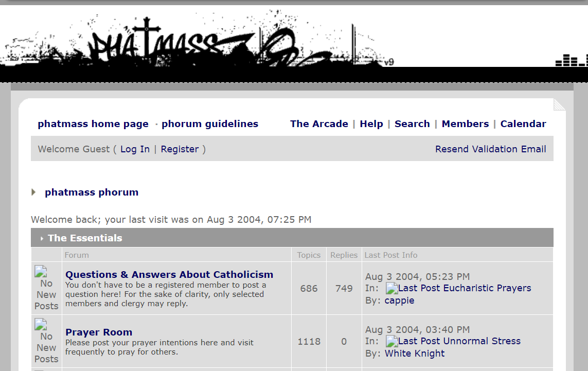588x371 pixels.
Task: Collapse The Essentials category arrow
Action: click(x=42, y=238)
